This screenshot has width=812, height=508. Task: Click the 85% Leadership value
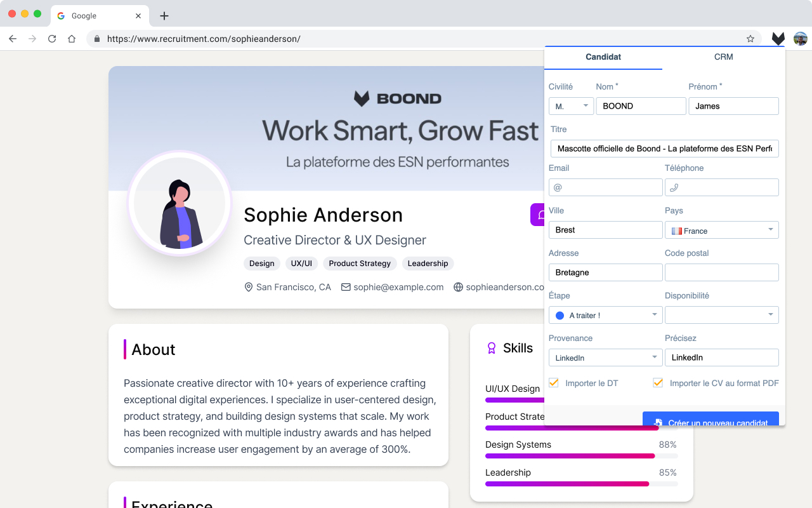tap(668, 472)
